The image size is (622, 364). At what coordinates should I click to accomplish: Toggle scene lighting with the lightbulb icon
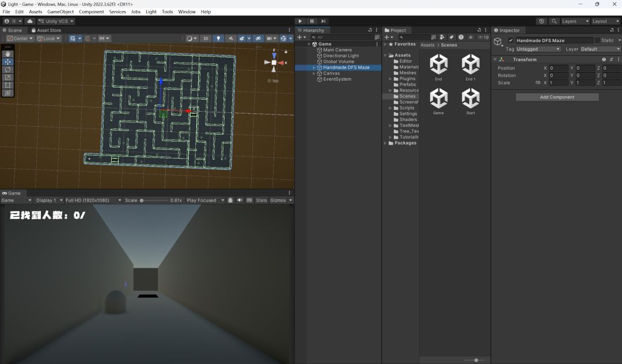218,39
